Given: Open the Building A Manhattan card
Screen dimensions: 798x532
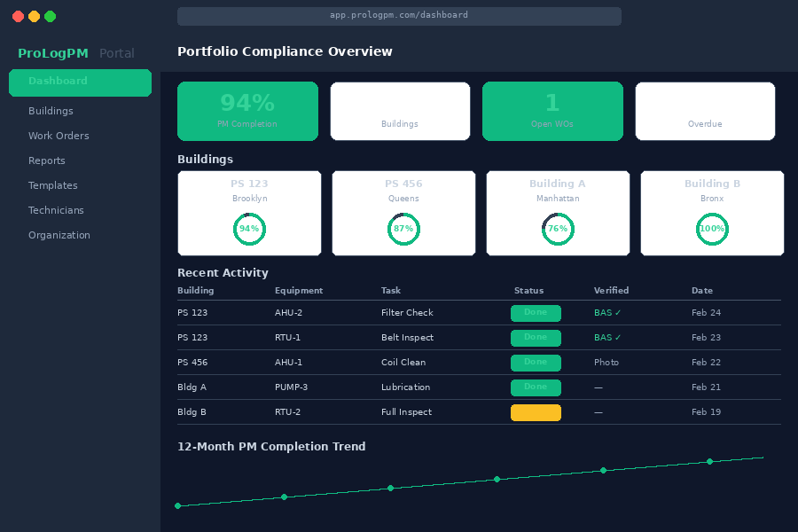Looking at the screenshot, I should [x=558, y=213].
